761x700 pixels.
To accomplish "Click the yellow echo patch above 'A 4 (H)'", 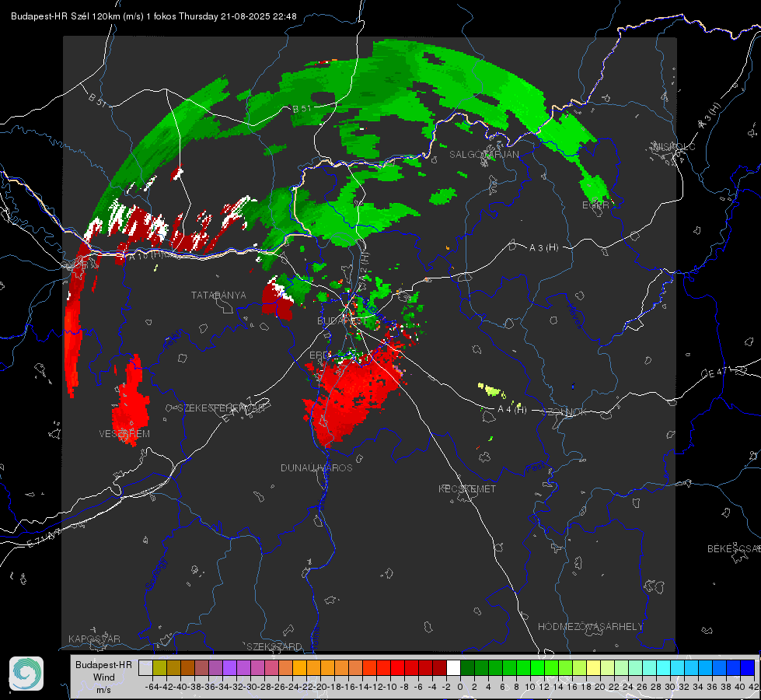I will (x=491, y=390).
